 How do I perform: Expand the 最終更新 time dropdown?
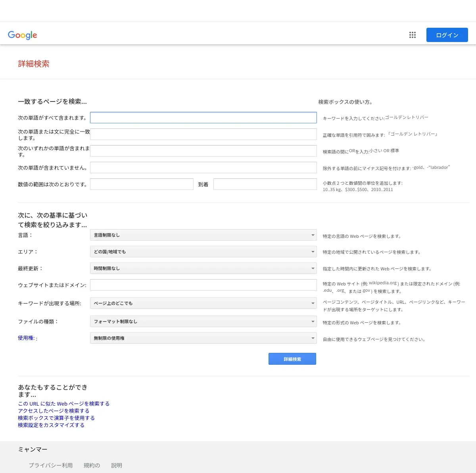[203, 268]
